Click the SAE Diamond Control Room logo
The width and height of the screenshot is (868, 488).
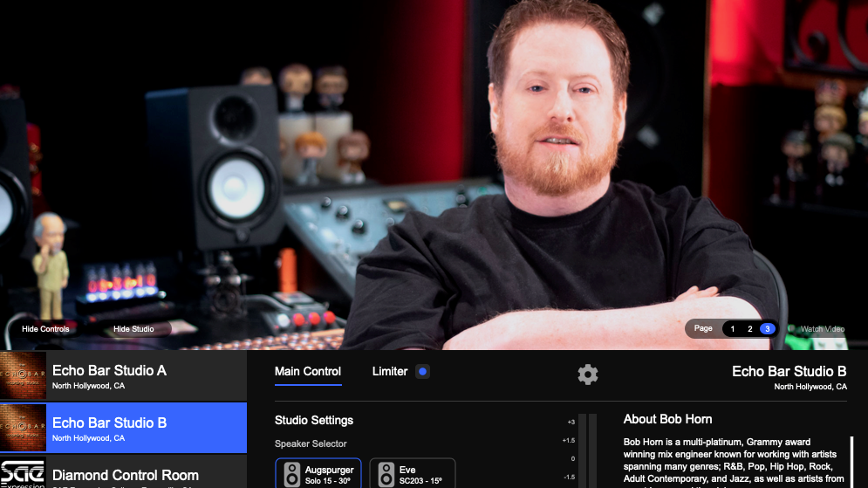pyautogui.click(x=23, y=475)
